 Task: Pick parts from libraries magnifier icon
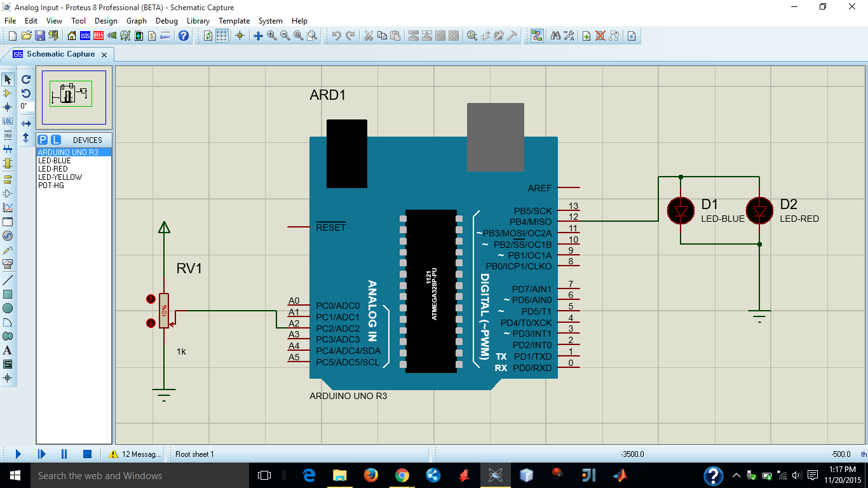tap(472, 36)
